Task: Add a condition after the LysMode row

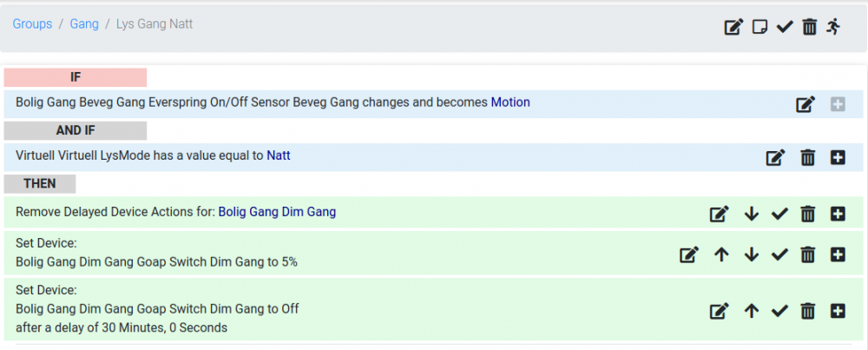Action: coord(838,157)
